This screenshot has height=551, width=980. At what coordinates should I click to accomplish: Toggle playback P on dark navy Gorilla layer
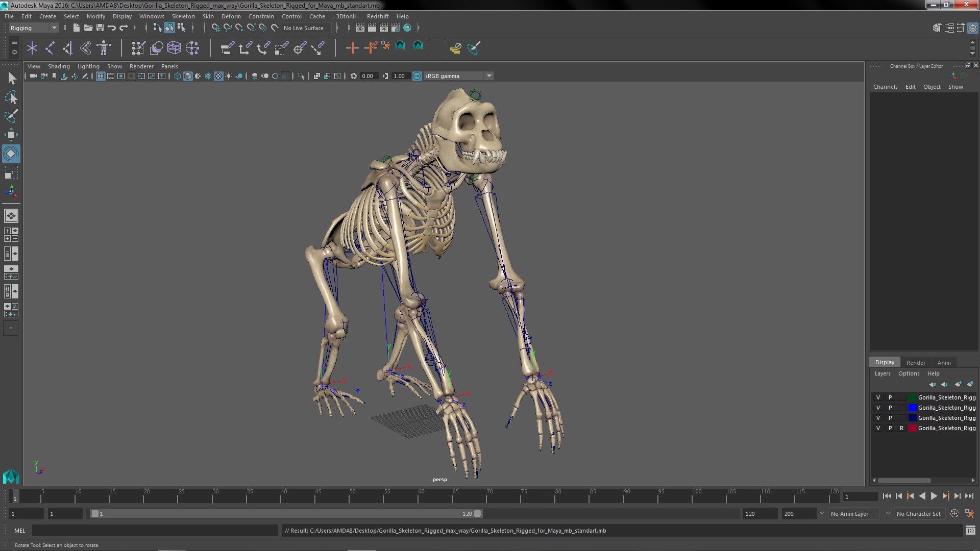[890, 418]
